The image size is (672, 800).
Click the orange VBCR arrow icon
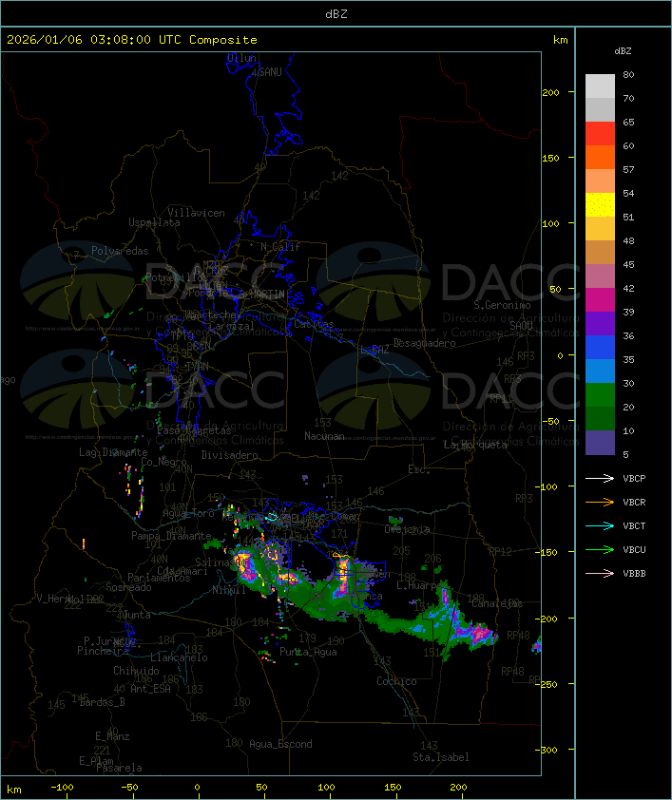600,502
